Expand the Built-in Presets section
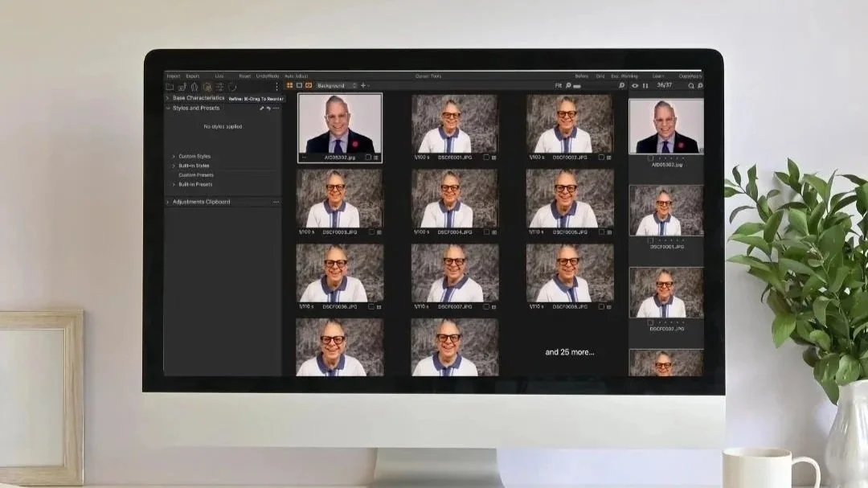The image size is (868, 488). click(196, 185)
